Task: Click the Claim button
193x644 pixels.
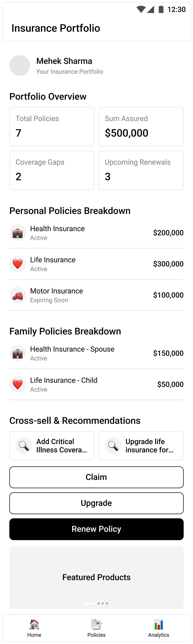Action: 96,477
